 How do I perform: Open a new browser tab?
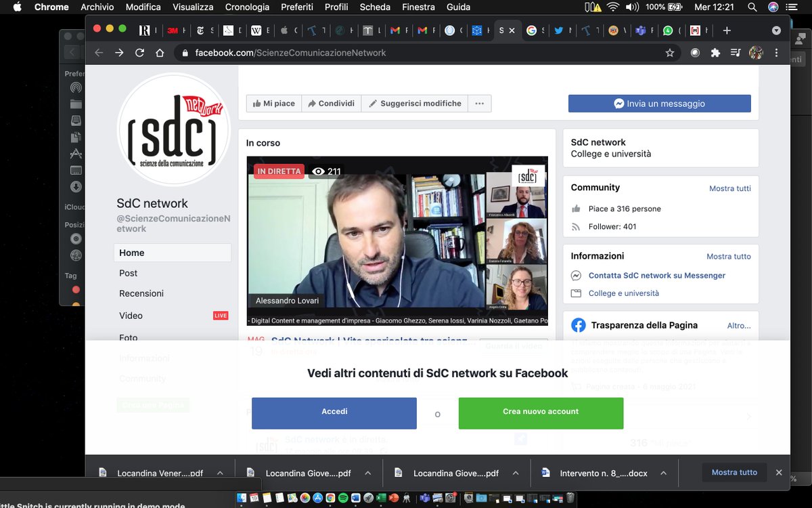tap(727, 30)
